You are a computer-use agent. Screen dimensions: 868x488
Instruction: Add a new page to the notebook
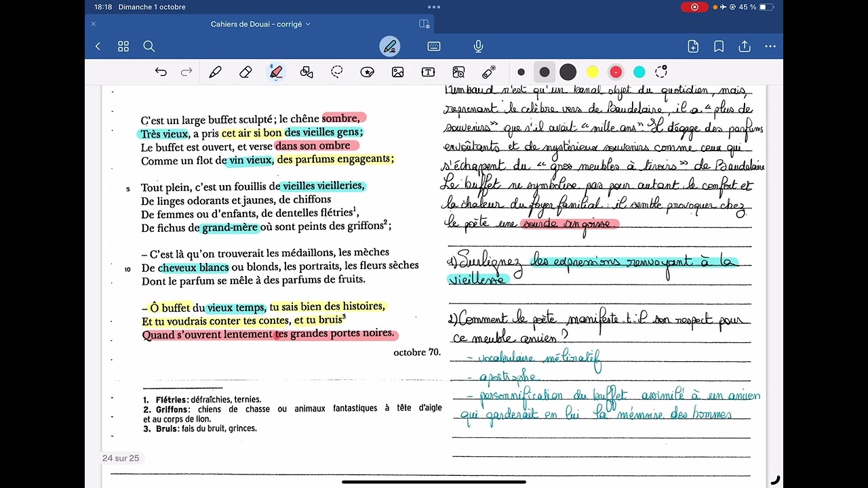tap(693, 46)
